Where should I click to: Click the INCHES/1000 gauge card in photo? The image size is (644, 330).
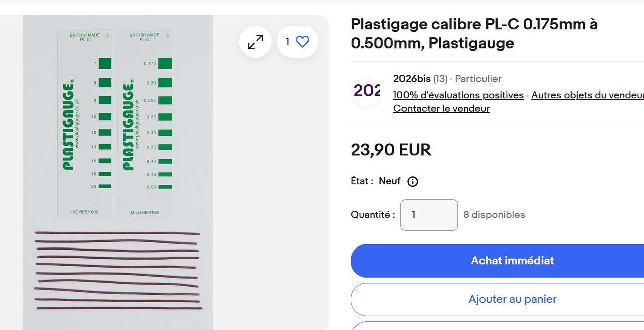pos(85,124)
